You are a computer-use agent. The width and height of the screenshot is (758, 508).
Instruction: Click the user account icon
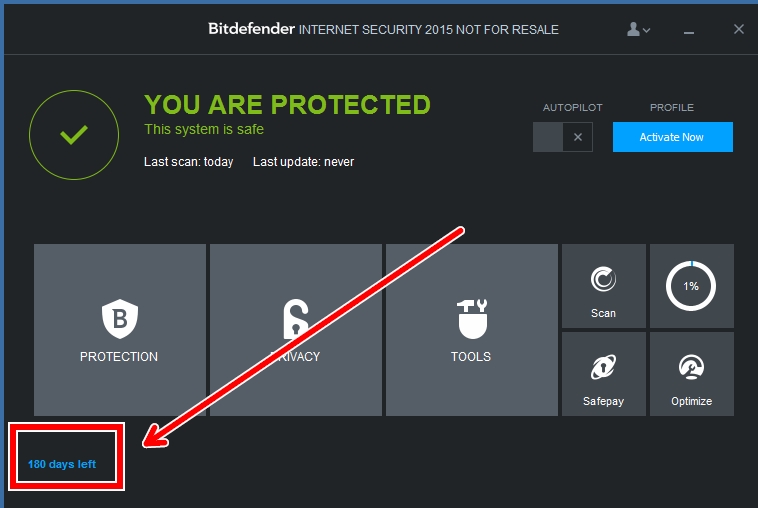click(633, 29)
